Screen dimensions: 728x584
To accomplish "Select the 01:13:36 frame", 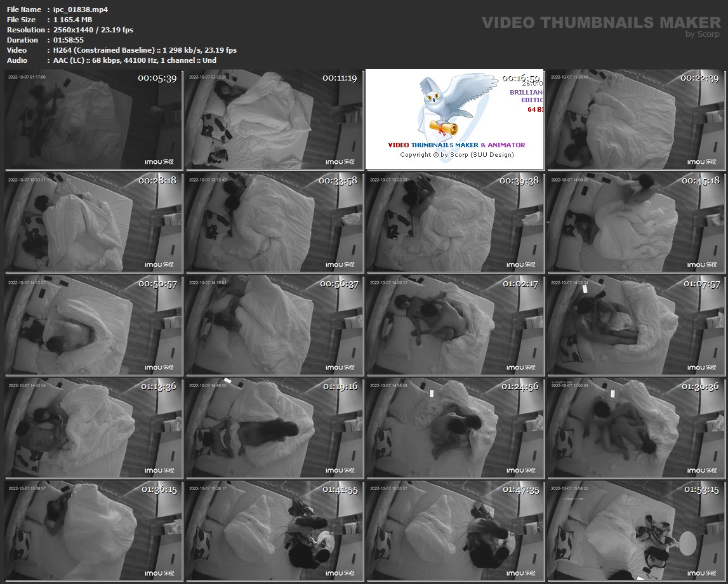I will pos(94,428).
